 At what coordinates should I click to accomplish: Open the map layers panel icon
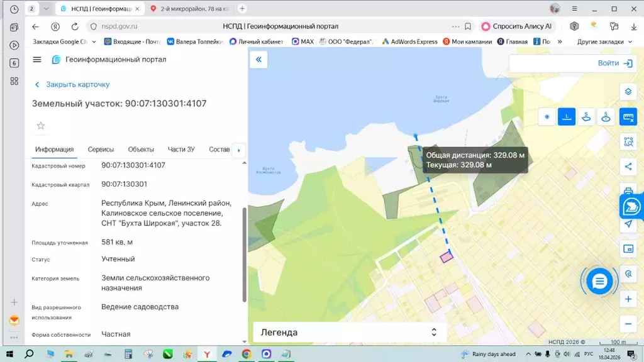(628, 92)
